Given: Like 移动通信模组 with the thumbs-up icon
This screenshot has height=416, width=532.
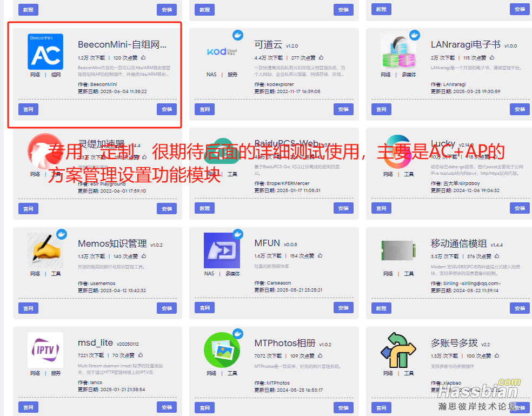Looking at the screenshot, I should pyautogui.click(x=497, y=256).
